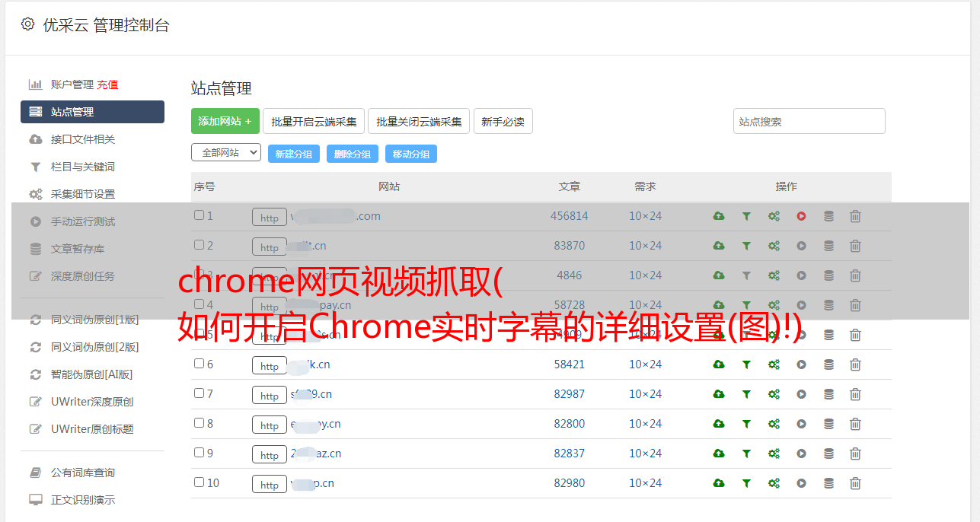Viewport: 980px width, 522px height.
Task: Open 账户管理 in the sidebar
Action: [72, 84]
